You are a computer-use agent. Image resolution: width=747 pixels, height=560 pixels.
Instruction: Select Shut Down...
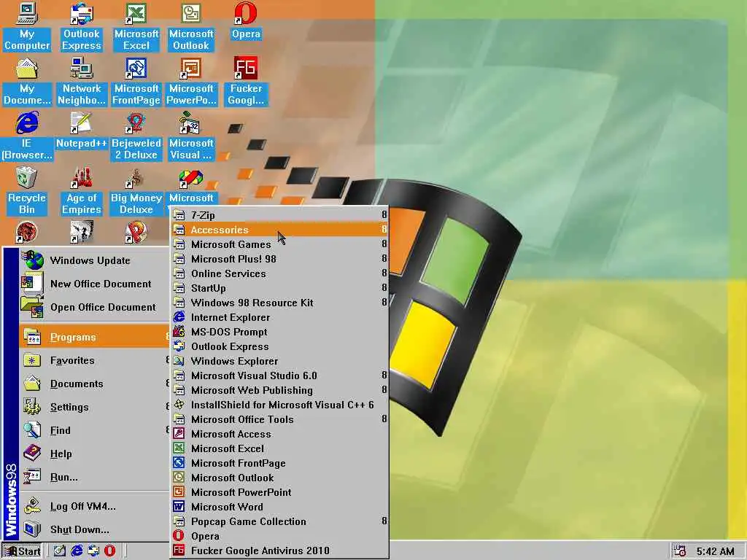tap(94, 529)
